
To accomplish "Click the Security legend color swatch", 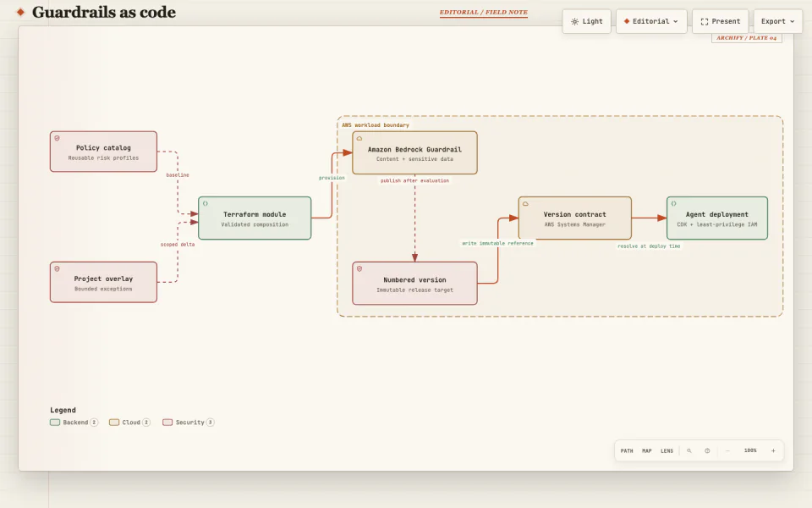I will (167, 422).
